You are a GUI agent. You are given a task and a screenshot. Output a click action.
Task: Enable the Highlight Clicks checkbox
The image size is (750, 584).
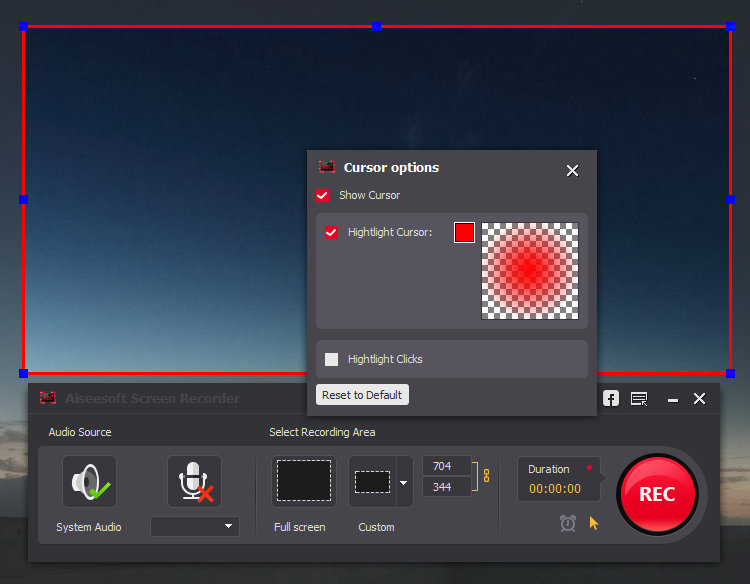(331, 359)
